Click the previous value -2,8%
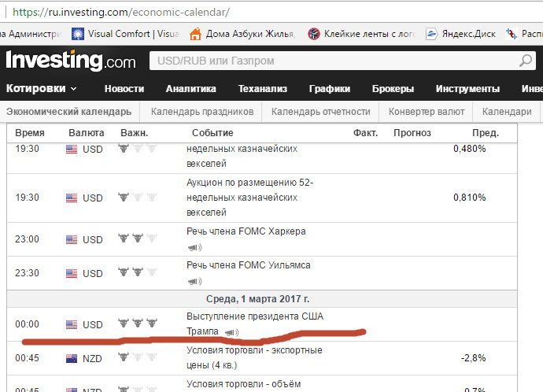 point(474,357)
